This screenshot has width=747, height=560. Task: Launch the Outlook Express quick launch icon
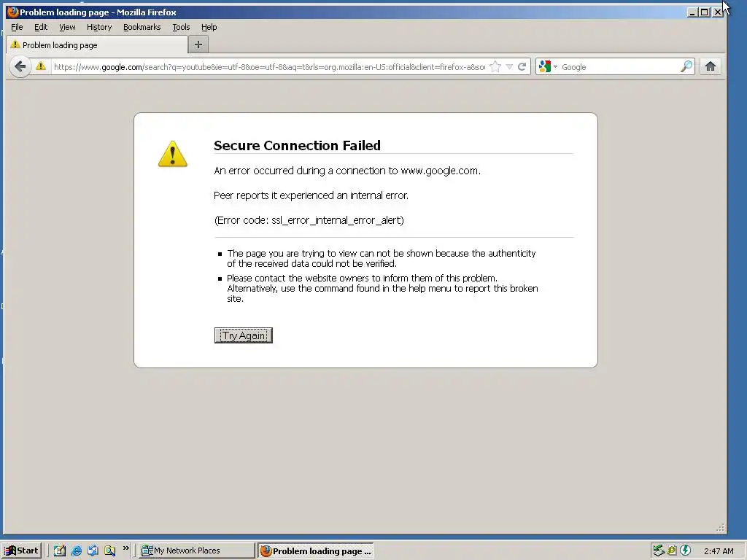[93, 551]
